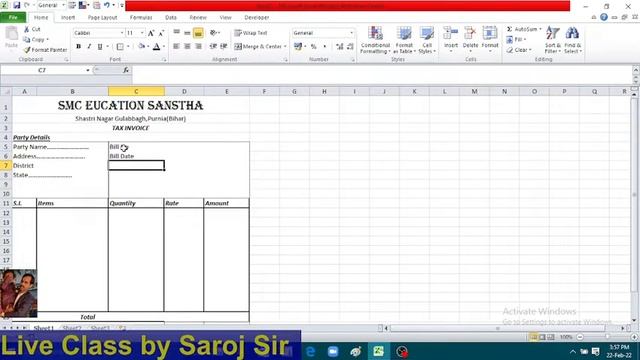
Task: Click the Undo icon in Quick Access Toolbar
Action: (107, 5)
